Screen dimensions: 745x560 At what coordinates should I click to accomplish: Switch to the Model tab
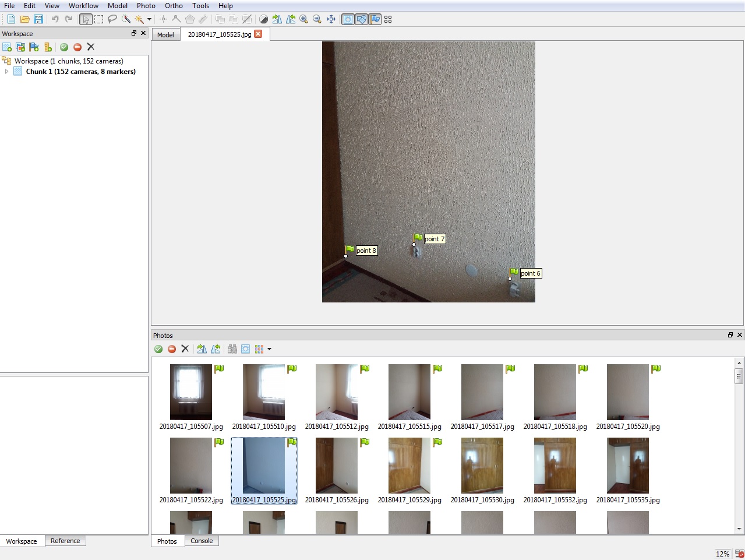point(165,35)
